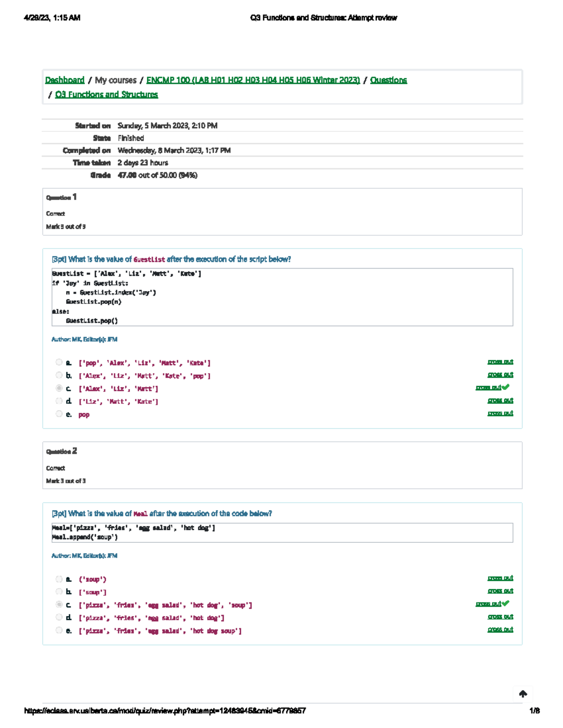Select Question 1 option b radio button
Image resolution: width=563 pixels, height=728 pixels.
[59, 375]
